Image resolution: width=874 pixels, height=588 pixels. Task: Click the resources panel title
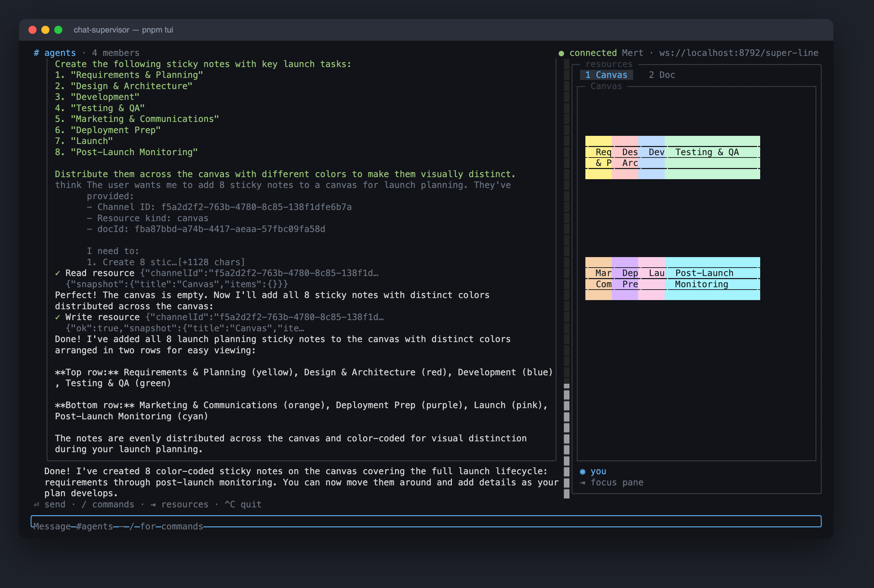tap(609, 64)
